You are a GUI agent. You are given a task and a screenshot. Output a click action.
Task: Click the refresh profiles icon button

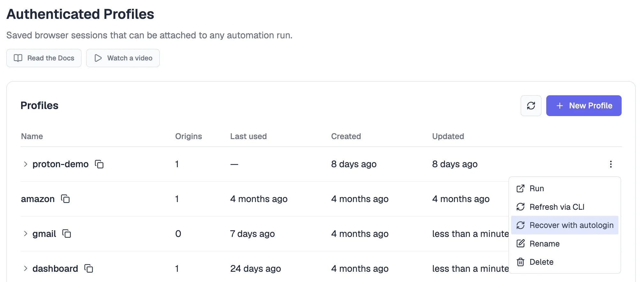click(531, 106)
